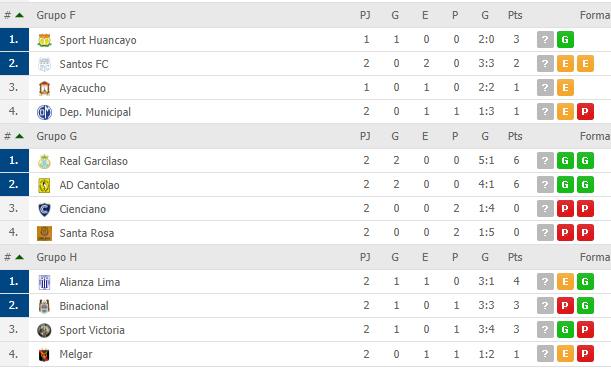Viewport: 611px width, 371px height.
Task: Sort Grupo G by position arrow
Action: pyautogui.click(x=19, y=136)
